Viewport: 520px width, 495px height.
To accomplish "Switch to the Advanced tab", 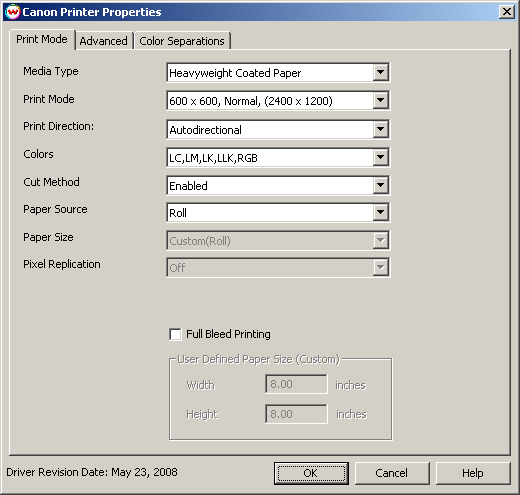I will pos(104,41).
